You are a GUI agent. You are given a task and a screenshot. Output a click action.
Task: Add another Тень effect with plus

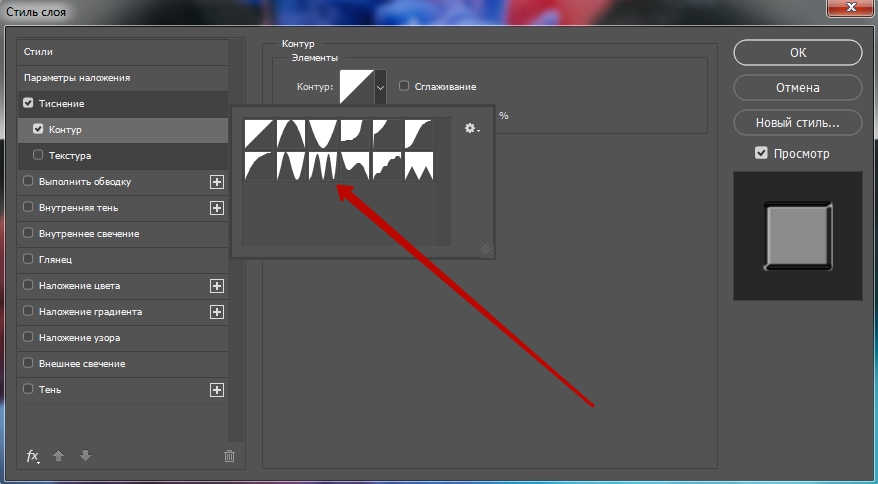point(217,390)
